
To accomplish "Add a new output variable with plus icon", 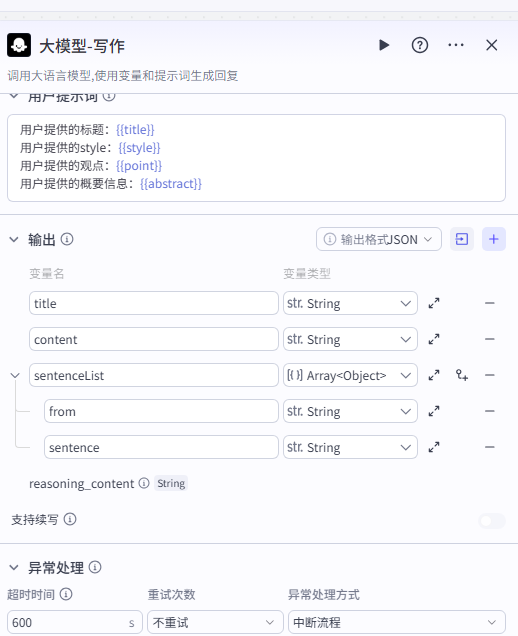I will tap(494, 239).
